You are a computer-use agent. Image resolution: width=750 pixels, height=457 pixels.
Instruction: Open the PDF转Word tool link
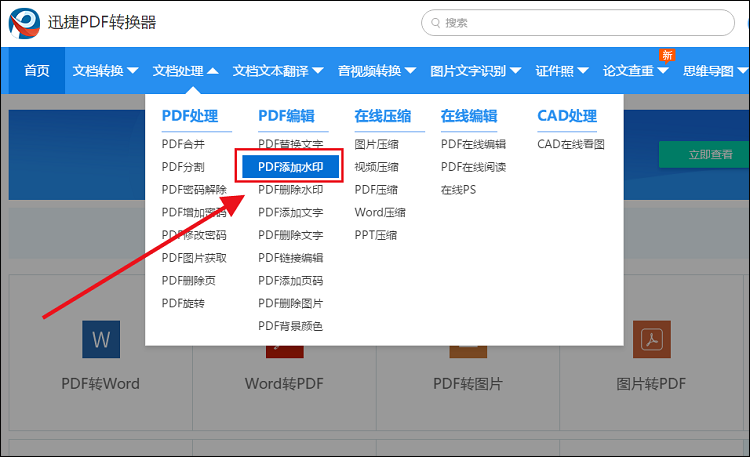(x=100, y=384)
